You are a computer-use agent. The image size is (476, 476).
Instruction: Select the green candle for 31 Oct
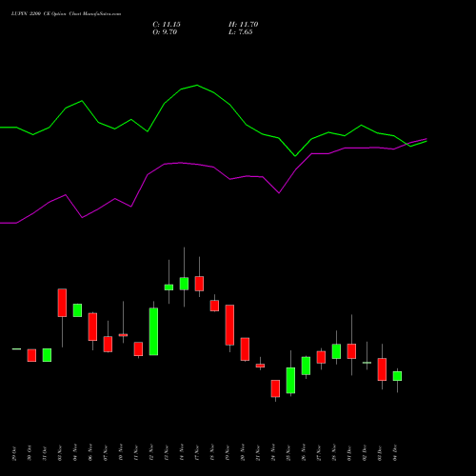point(47,355)
